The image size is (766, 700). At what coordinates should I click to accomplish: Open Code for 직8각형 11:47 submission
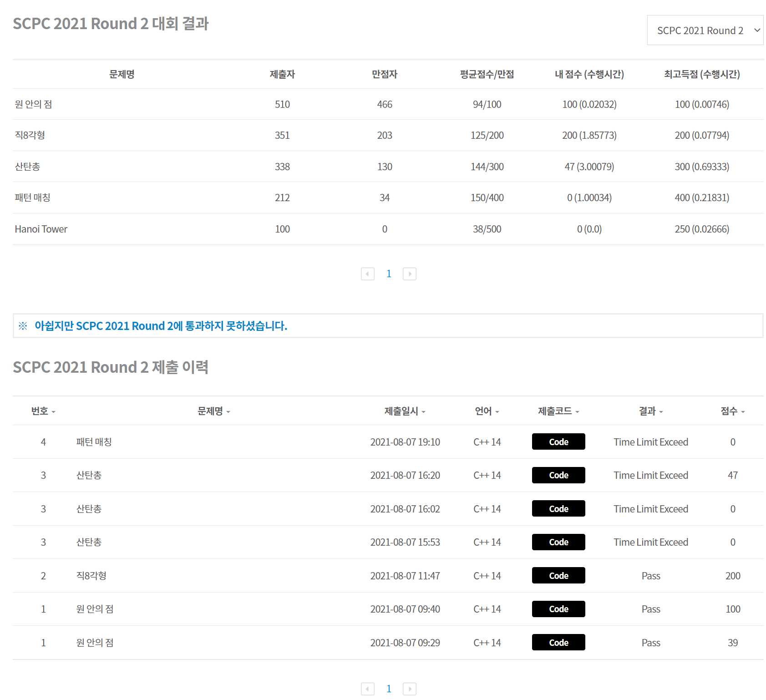pyautogui.click(x=558, y=575)
